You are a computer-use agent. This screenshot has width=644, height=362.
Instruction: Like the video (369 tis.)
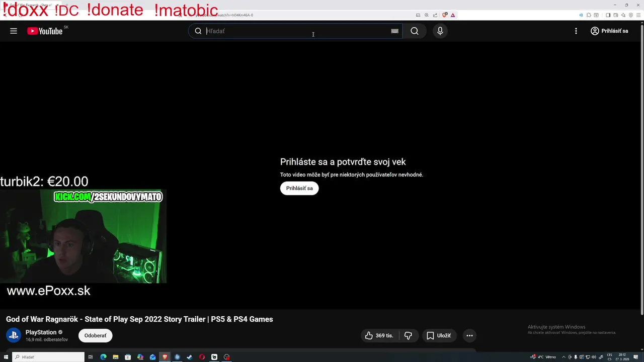pyautogui.click(x=380, y=335)
